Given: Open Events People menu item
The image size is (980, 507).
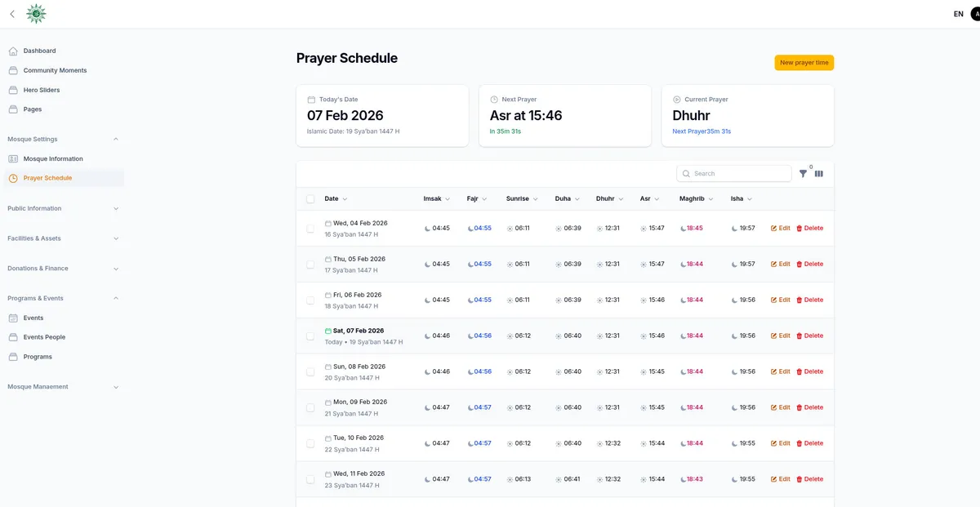Looking at the screenshot, I should (x=44, y=337).
